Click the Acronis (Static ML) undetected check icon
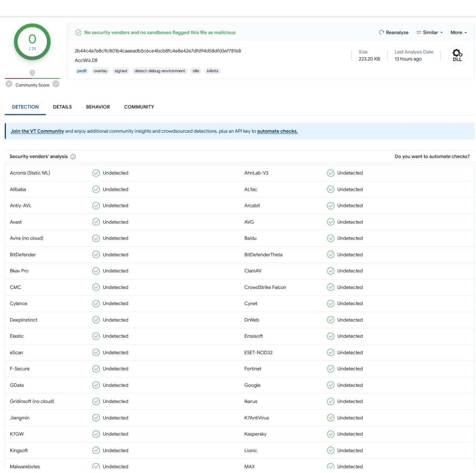Viewport: 476px width, 473px height. click(x=96, y=173)
